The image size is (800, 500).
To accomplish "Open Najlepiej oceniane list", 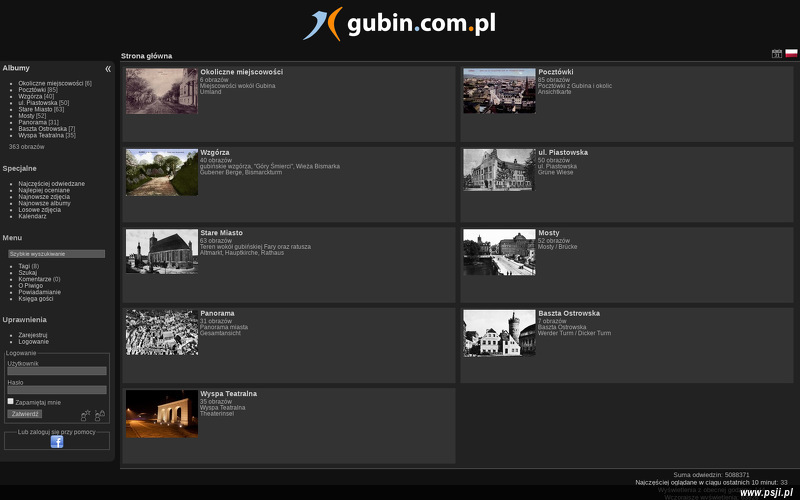I will 44,190.
